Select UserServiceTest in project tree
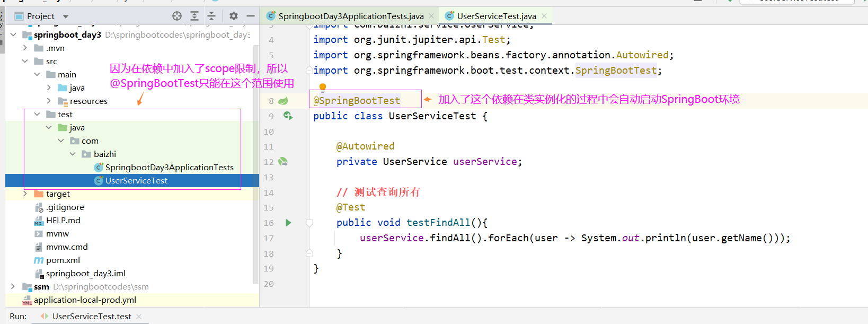Viewport: 868px width, 324px height. point(136,181)
